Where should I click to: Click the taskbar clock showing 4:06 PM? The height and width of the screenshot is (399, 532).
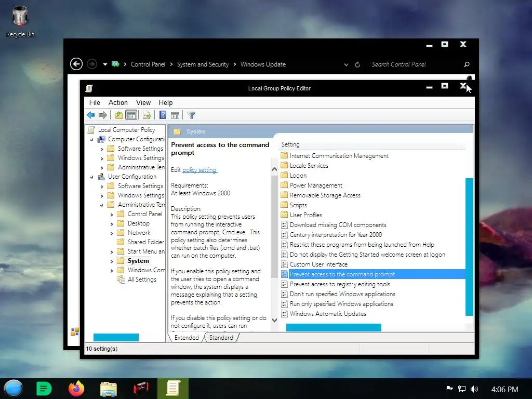click(504, 389)
